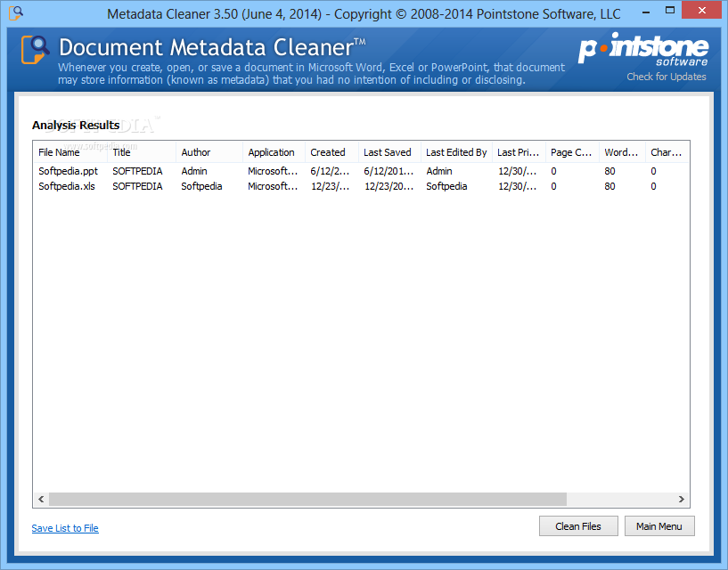
Task: Sort by File Name column header
Action: coord(70,152)
